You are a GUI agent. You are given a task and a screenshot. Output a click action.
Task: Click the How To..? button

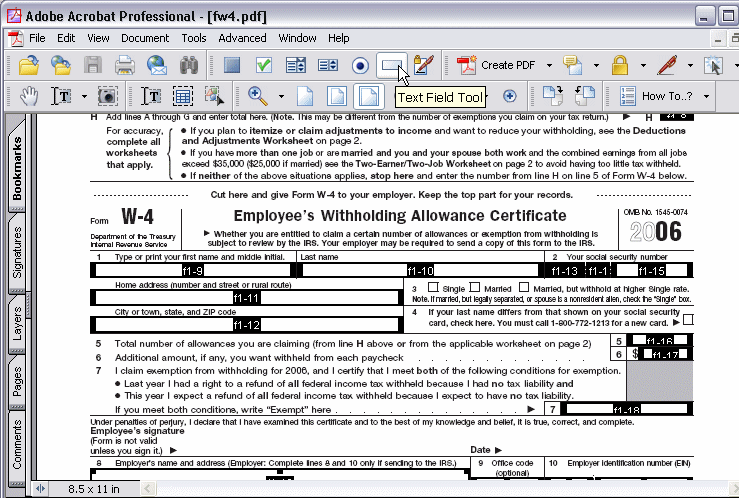(x=656, y=96)
